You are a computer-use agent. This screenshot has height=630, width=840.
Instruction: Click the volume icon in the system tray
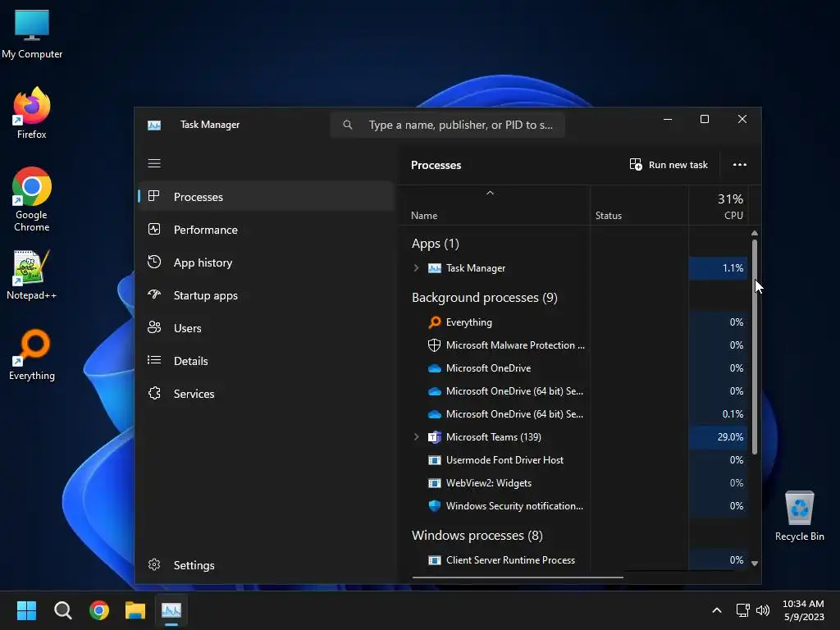(x=763, y=610)
